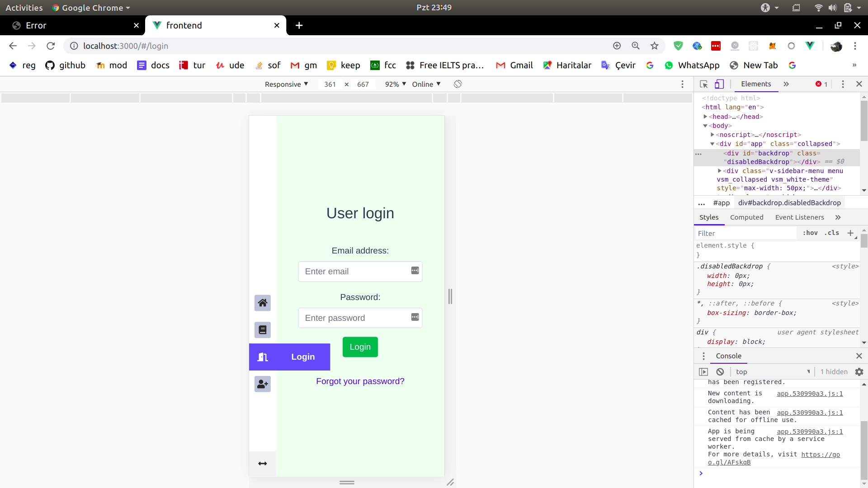Click the sidebar expand arrows icon
Screen dimensions: 868x488
262,464
